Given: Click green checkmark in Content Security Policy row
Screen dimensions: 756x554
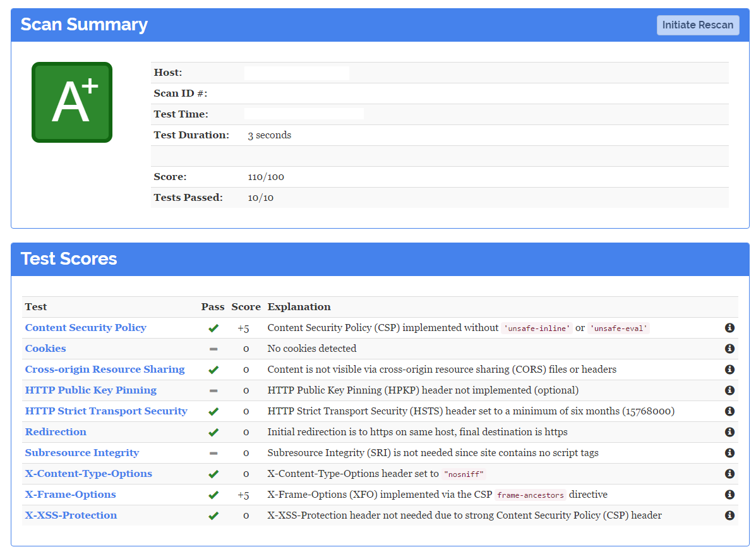Looking at the screenshot, I should (213, 328).
